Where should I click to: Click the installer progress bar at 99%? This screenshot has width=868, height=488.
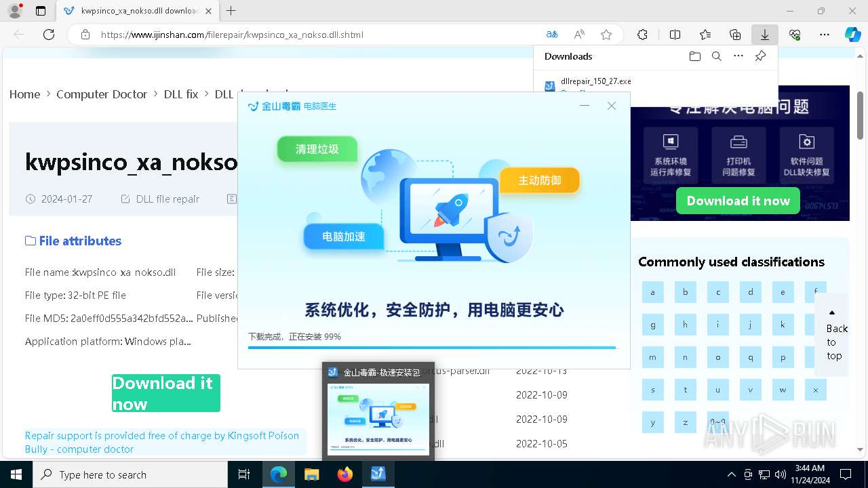pos(432,348)
